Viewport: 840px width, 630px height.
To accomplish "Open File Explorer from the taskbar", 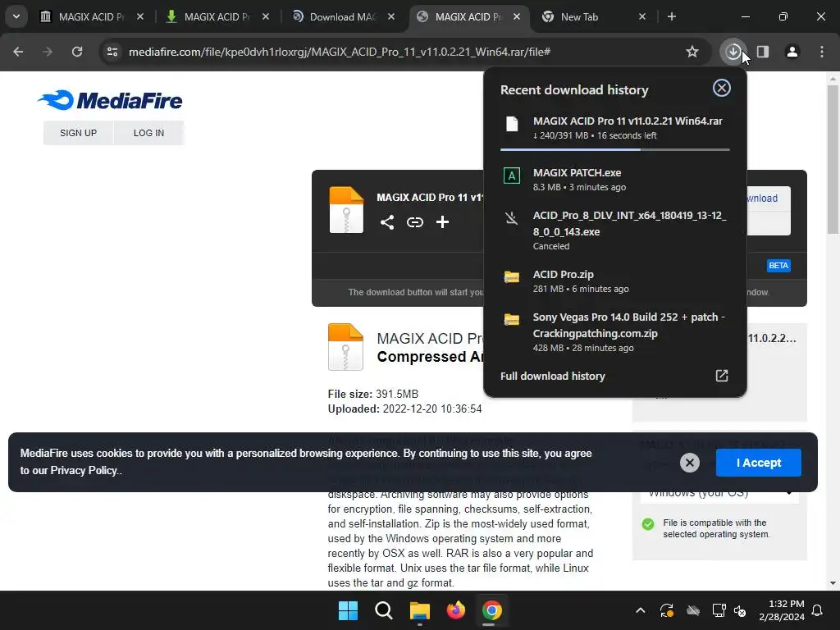I will [419, 610].
